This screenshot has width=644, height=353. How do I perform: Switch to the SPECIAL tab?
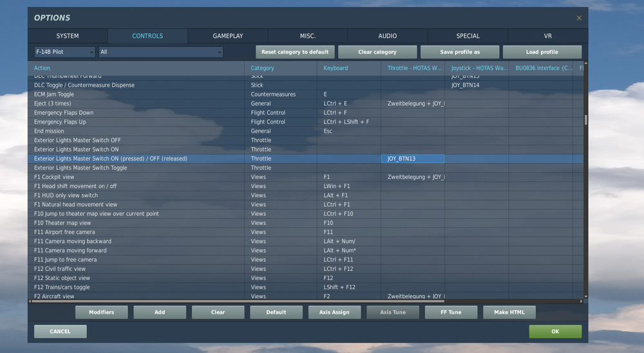coord(468,36)
